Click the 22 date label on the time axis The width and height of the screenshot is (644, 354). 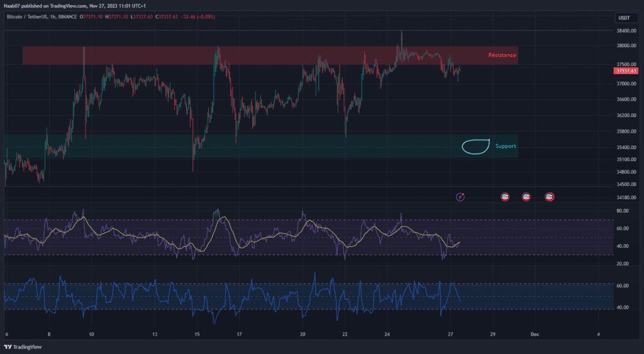[x=345, y=335]
